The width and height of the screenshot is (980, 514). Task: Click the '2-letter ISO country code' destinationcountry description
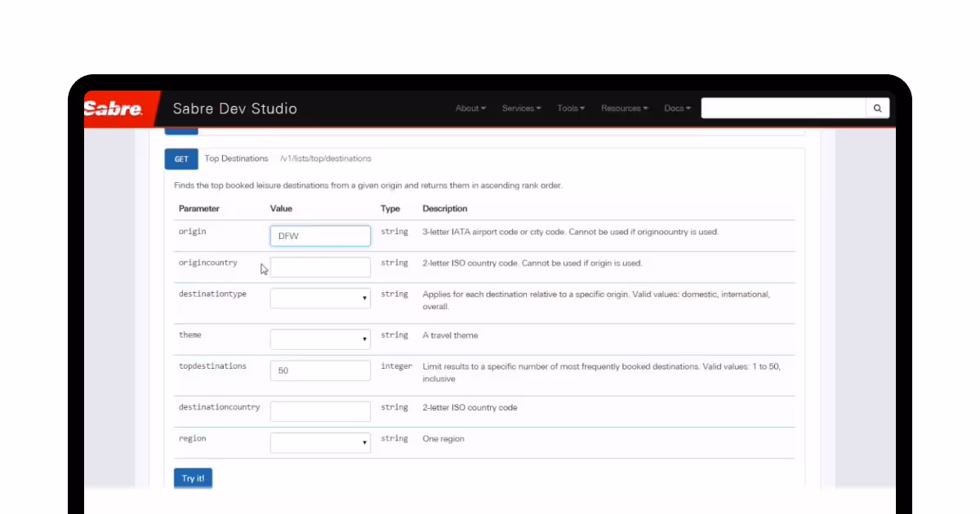point(470,407)
